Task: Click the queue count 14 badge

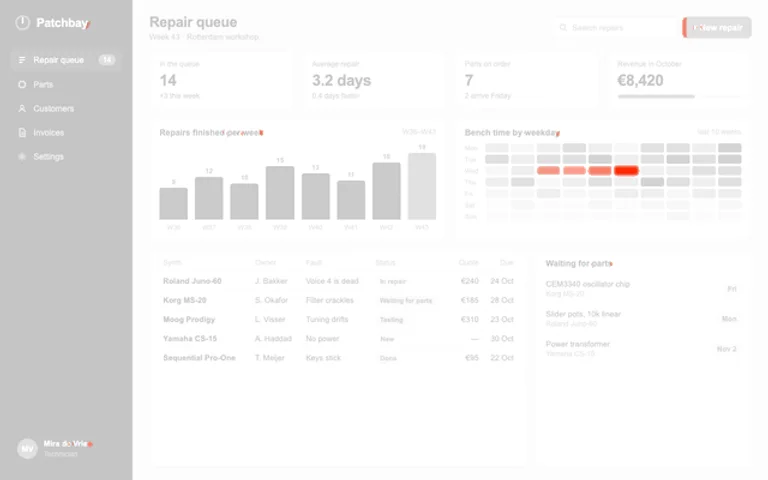Action: (x=107, y=60)
